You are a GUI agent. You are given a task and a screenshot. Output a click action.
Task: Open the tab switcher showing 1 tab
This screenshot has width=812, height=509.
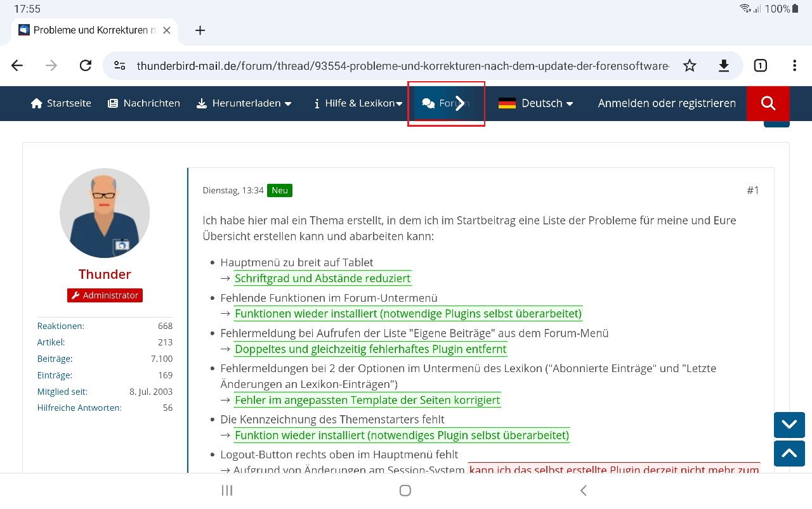pyautogui.click(x=760, y=66)
